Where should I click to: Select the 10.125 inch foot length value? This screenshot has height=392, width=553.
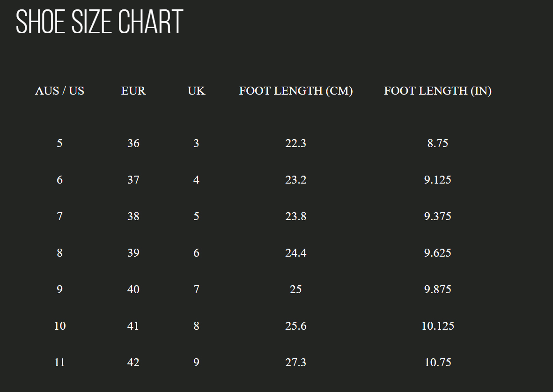tap(437, 326)
